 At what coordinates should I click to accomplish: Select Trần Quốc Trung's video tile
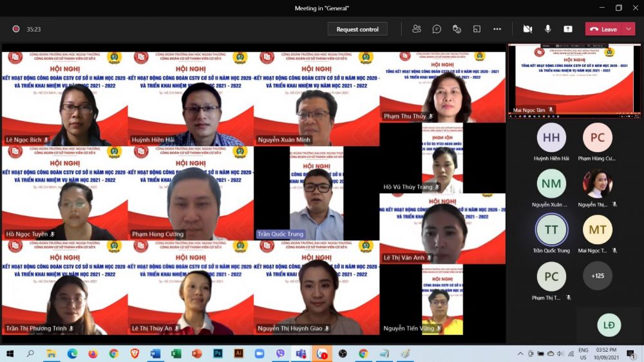[x=317, y=193]
